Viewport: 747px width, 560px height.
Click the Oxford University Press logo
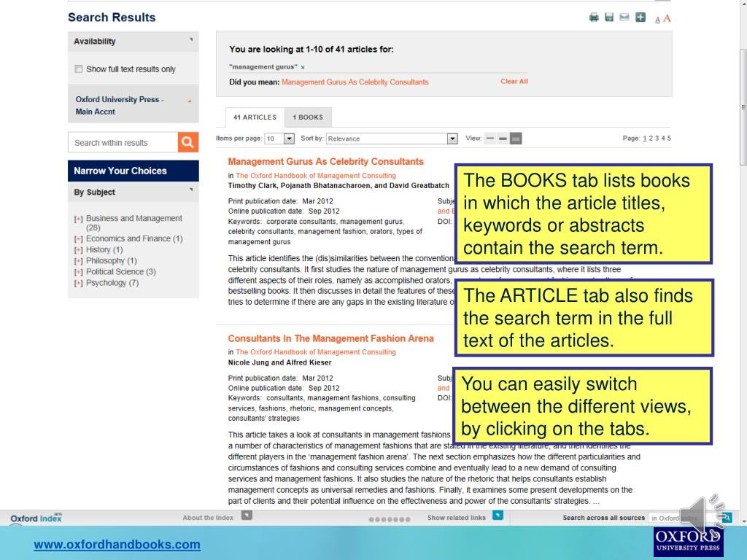(689, 541)
